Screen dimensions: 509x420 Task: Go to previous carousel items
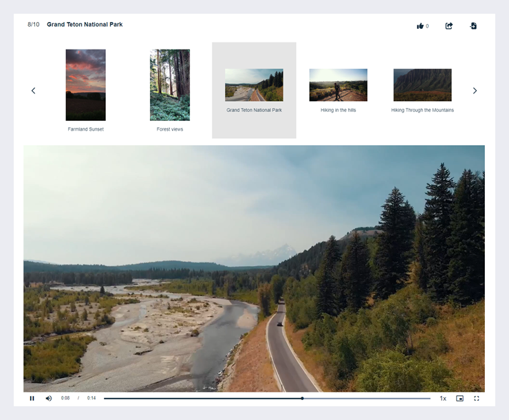33,91
